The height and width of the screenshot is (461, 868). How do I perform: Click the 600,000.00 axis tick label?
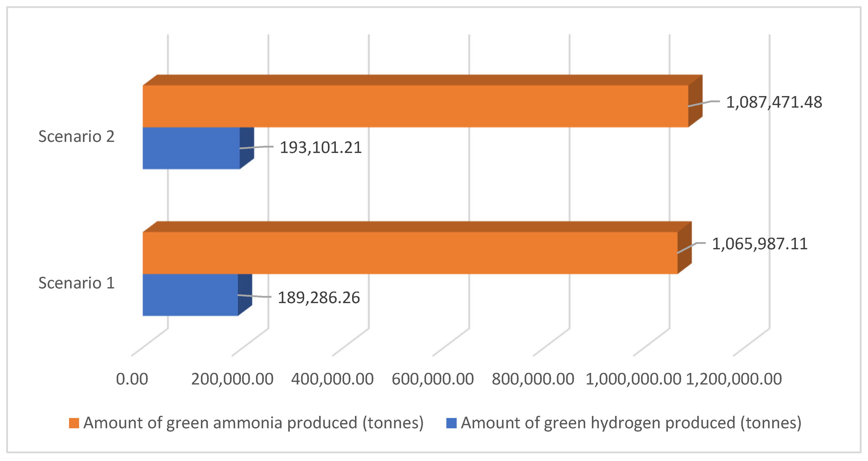coord(433,379)
